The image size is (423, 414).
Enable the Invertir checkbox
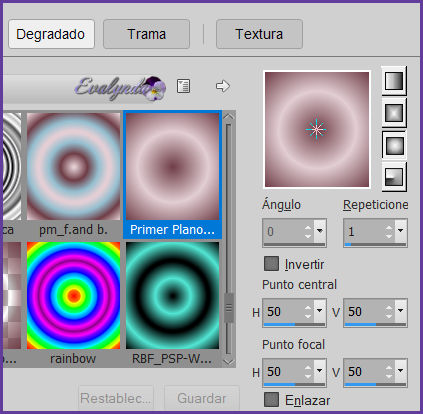tap(271, 264)
